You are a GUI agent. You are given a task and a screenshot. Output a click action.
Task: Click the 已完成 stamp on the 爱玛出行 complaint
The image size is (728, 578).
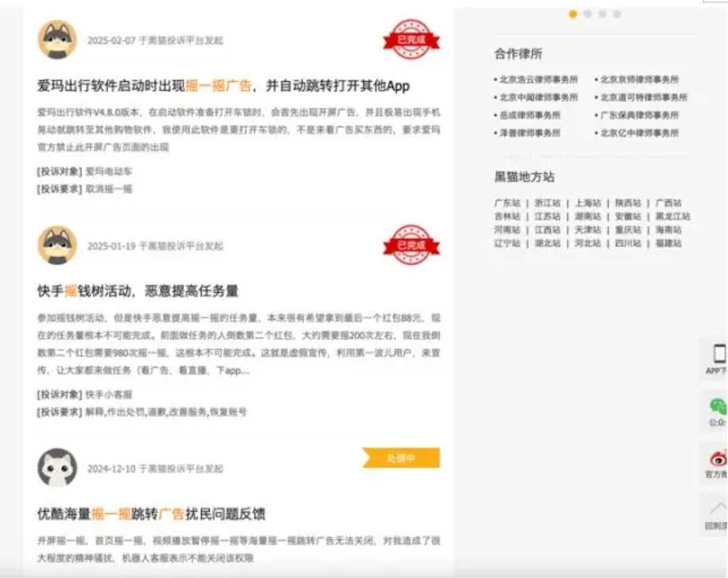click(x=411, y=39)
